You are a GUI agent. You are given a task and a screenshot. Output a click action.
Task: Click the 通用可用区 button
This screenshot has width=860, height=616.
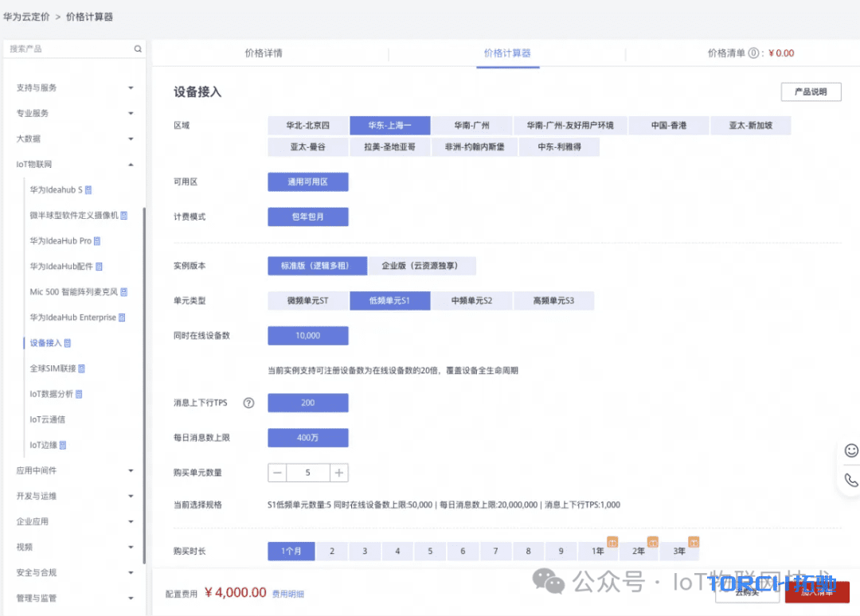(x=307, y=182)
